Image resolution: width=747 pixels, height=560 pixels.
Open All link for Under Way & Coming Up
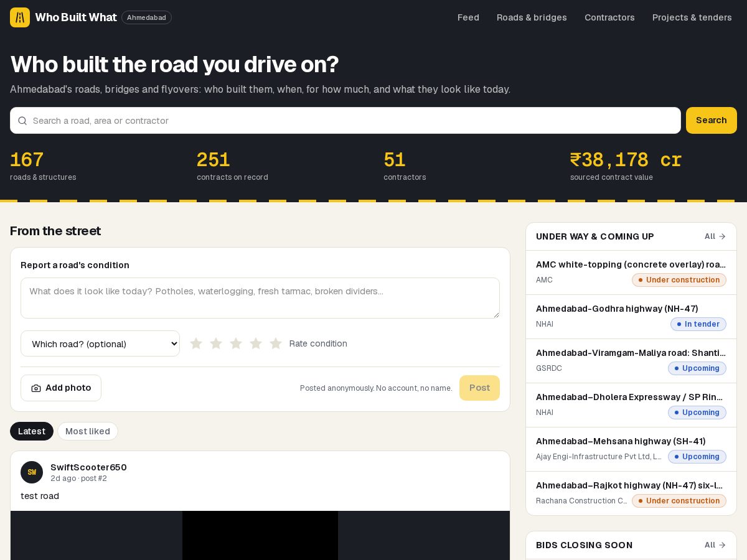715,236
